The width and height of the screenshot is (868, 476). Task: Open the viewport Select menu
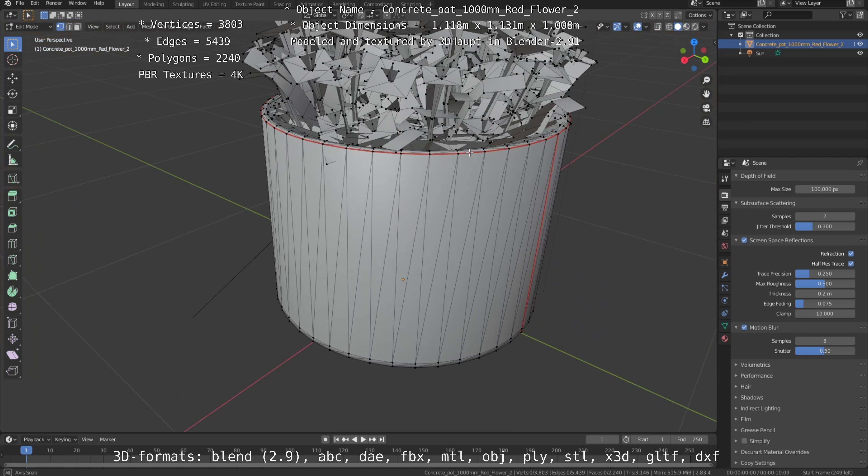pyautogui.click(x=113, y=27)
